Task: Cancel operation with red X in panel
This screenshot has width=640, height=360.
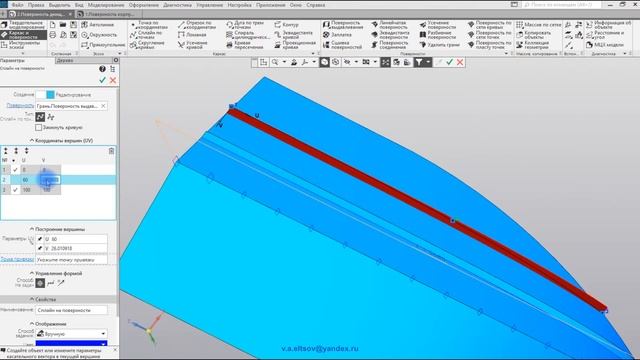Action: tap(113, 80)
